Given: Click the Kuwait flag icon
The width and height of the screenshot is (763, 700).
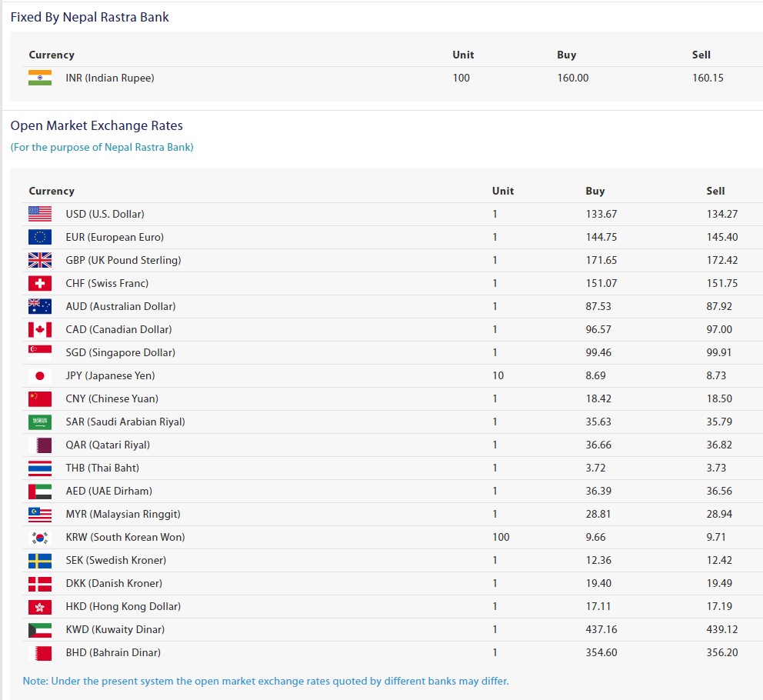Looking at the screenshot, I should pyautogui.click(x=40, y=629).
